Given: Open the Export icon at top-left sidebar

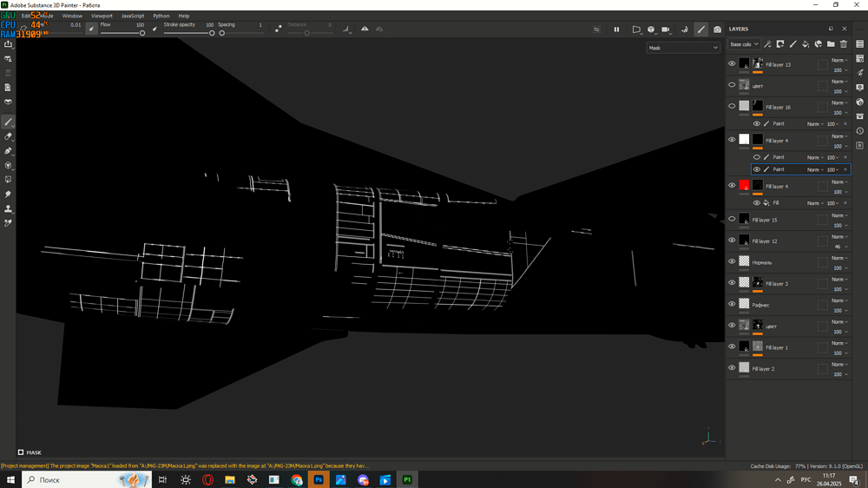Looking at the screenshot, I should tap(9, 44).
